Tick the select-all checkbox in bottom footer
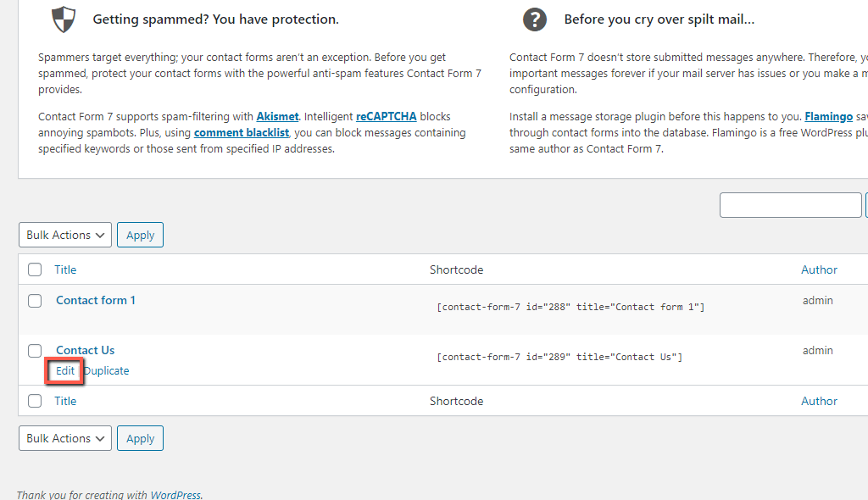 point(35,401)
